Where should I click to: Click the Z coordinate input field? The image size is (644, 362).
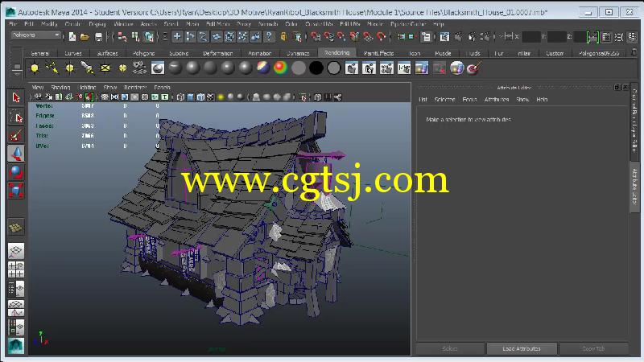point(580,37)
